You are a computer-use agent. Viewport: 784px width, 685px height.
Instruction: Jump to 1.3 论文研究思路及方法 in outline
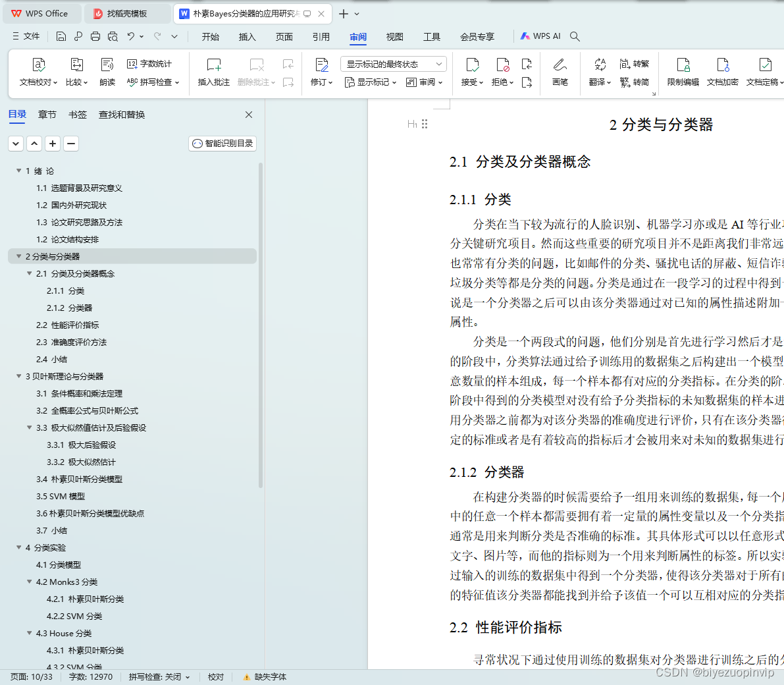click(79, 222)
